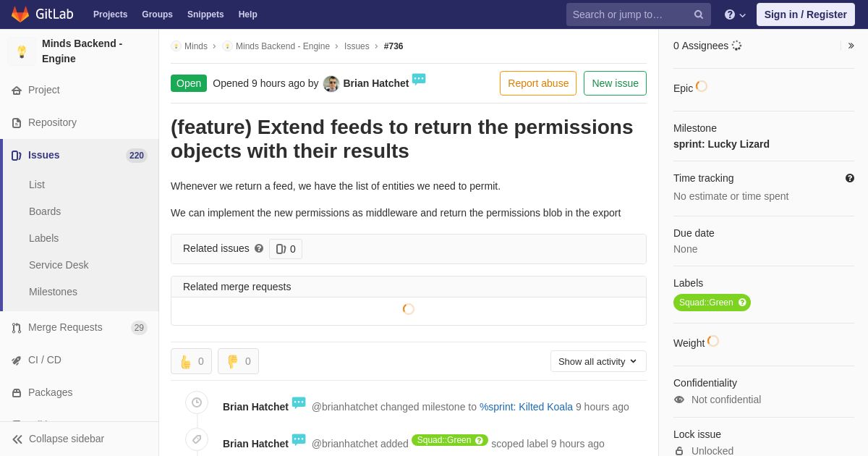
Task: Open the Projects menu in navbar
Action: coord(110,14)
